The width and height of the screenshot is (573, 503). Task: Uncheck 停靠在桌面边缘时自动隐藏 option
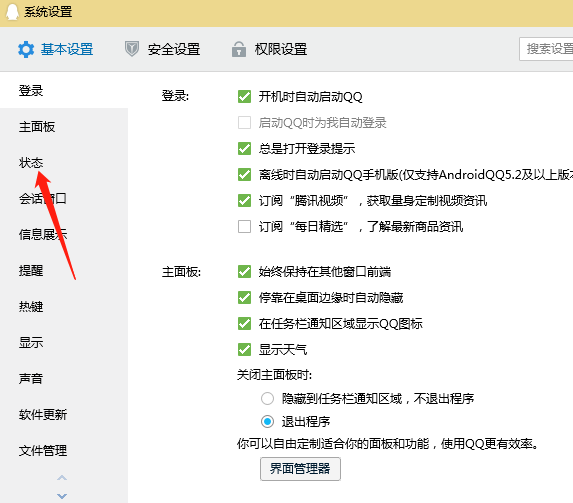click(244, 298)
